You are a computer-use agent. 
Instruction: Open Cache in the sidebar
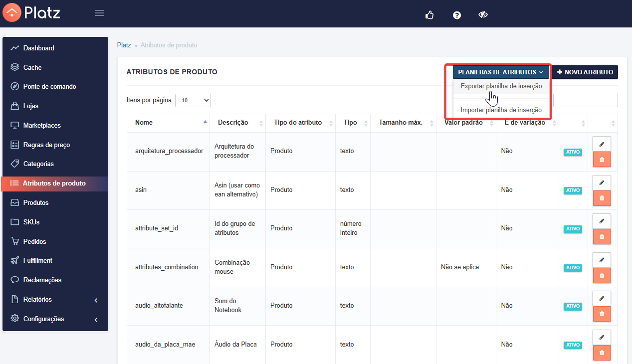pos(55,67)
